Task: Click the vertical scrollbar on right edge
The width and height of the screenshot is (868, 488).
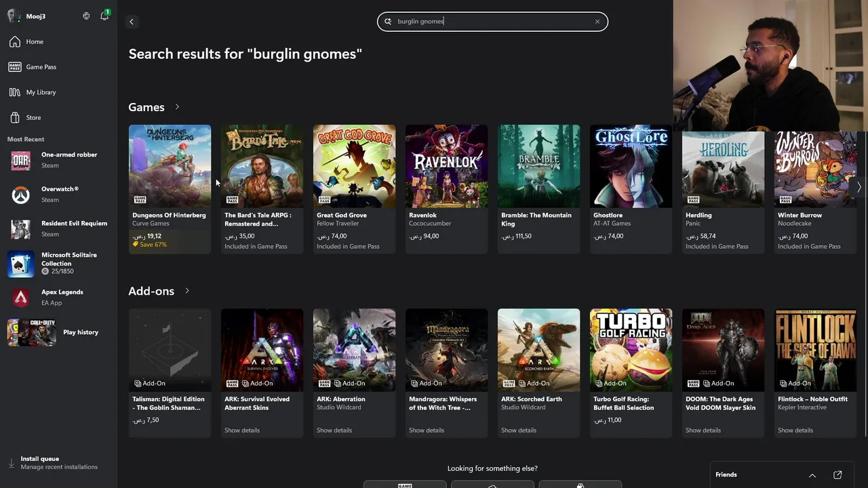Action: [865, 285]
